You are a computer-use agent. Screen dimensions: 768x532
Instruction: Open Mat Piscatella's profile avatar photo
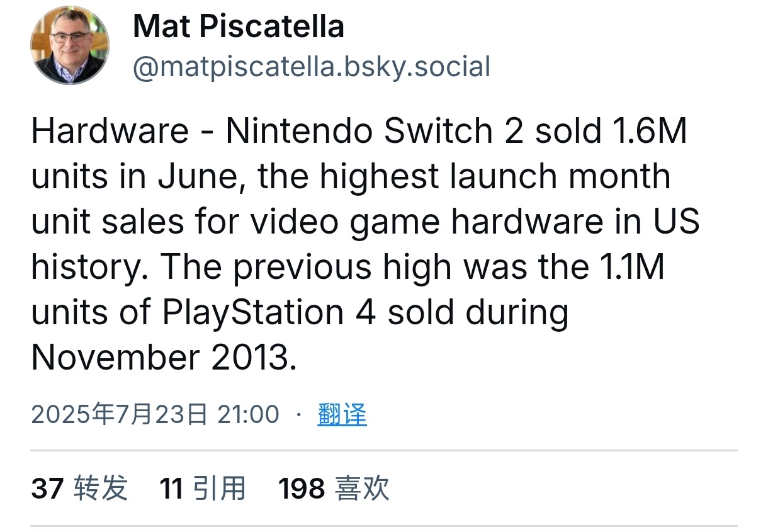70,45
